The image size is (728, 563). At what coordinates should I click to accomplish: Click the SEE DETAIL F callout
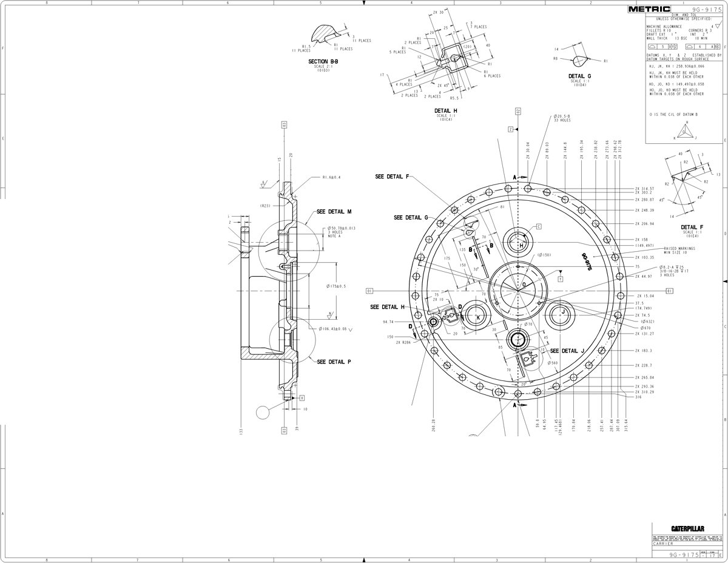click(392, 177)
